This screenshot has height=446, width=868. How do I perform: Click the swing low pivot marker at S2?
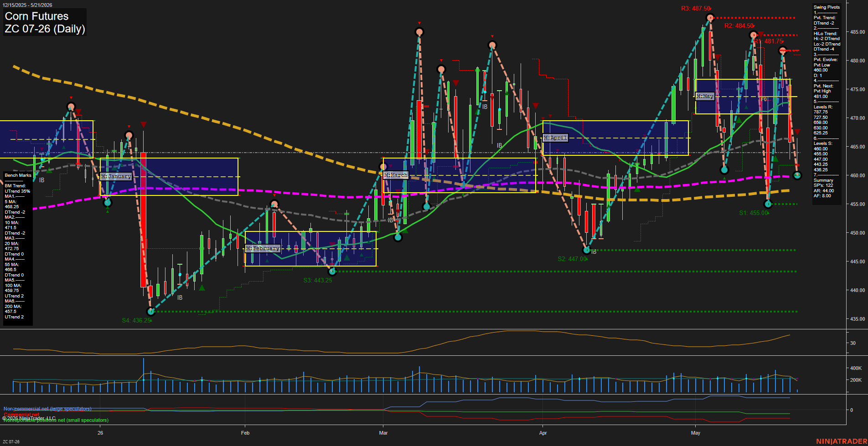pyautogui.click(x=587, y=250)
